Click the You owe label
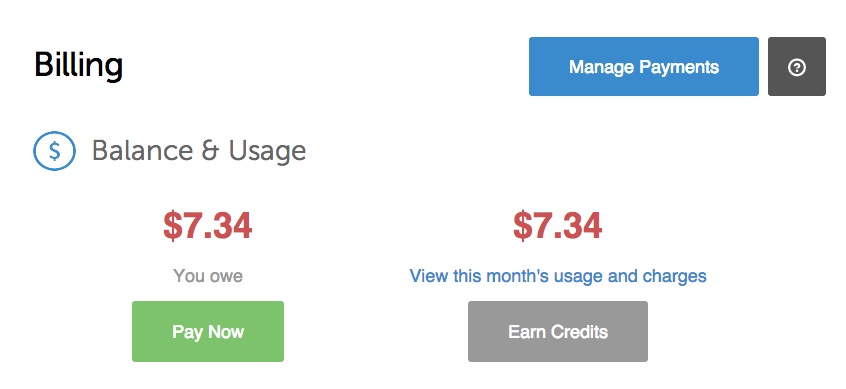 click(x=208, y=276)
